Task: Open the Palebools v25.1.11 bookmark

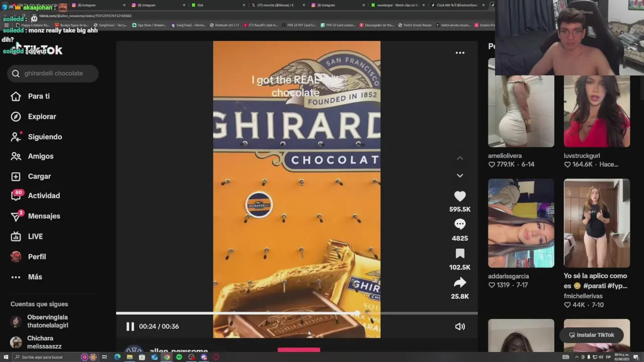Action: coord(224,25)
